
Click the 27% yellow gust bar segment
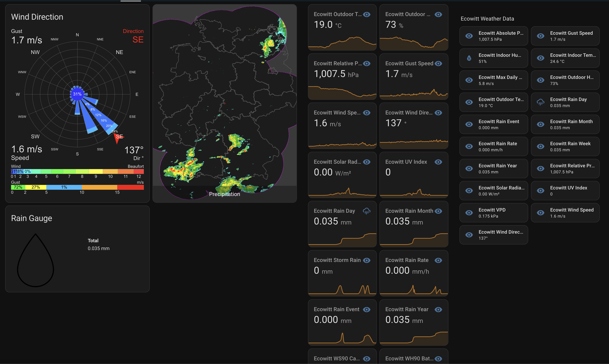click(x=36, y=187)
